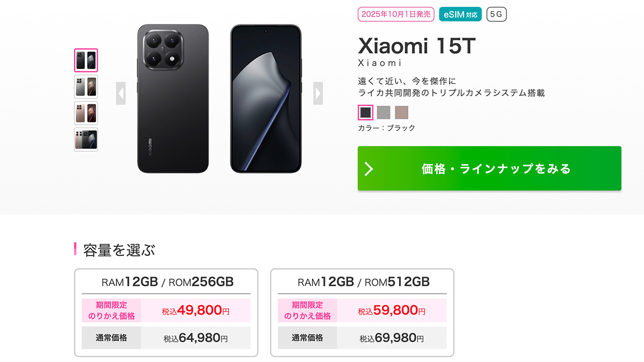Choose the gray color swatch
Screen dimensions: 644x362
383,112
